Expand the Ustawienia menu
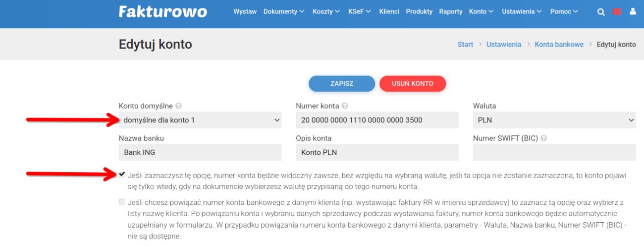 pyautogui.click(x=522, y=11)
